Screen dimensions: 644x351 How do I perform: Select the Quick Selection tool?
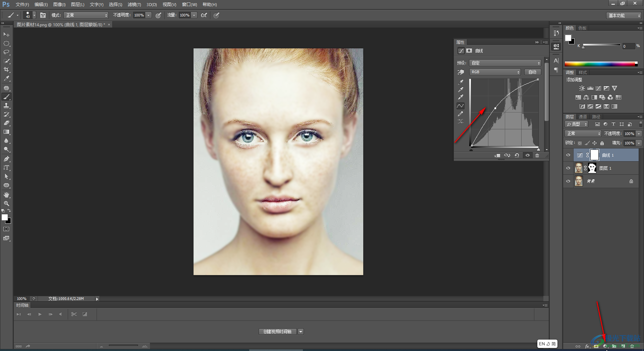click(6, 61)
